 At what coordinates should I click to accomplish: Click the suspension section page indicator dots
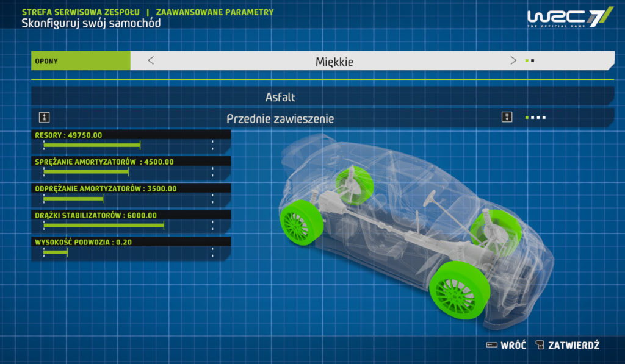tap(535, 118)
